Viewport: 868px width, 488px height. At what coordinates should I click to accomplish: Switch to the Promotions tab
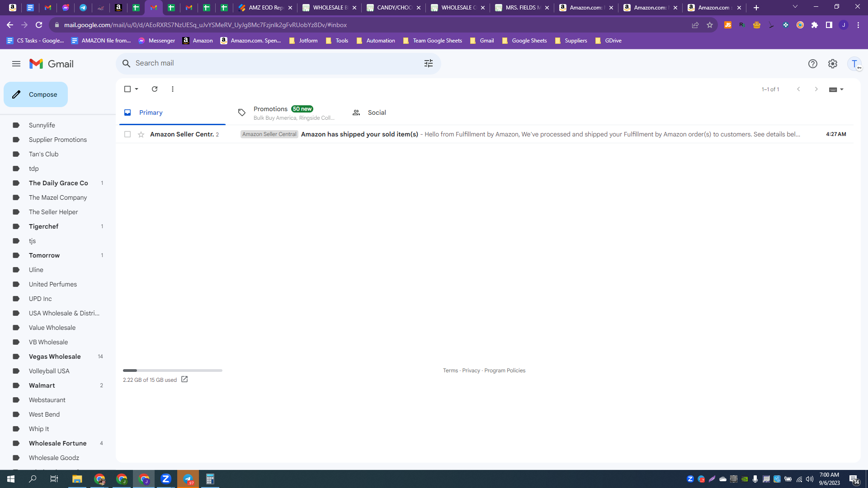(287, 113)
